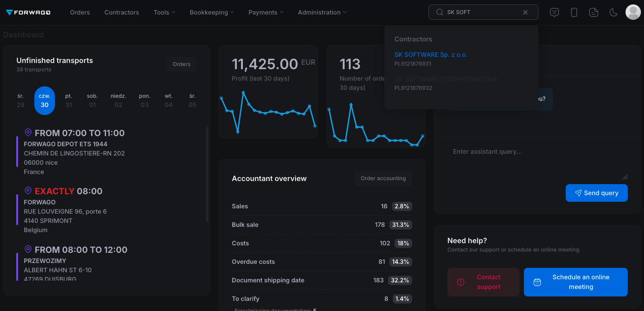Expand the Tools dropdown menu
The width and height of the screenshot is (644, 311).
point(165,12)
